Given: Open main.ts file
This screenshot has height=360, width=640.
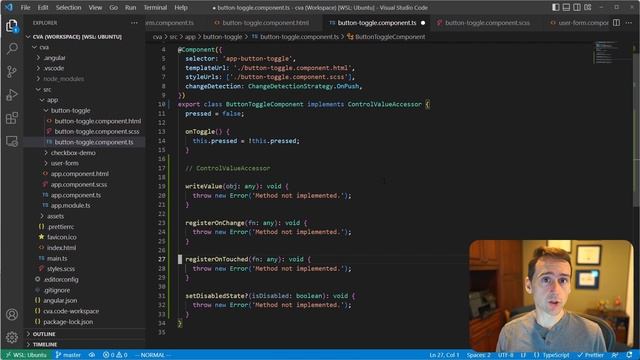Looking at the screenshot, I should (84, 258).
